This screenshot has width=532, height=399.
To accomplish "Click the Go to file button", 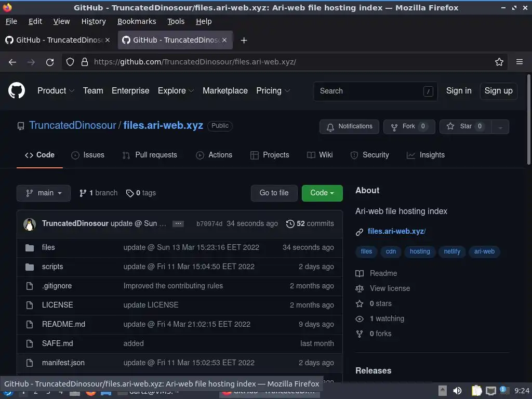I will tap(274, 193).
